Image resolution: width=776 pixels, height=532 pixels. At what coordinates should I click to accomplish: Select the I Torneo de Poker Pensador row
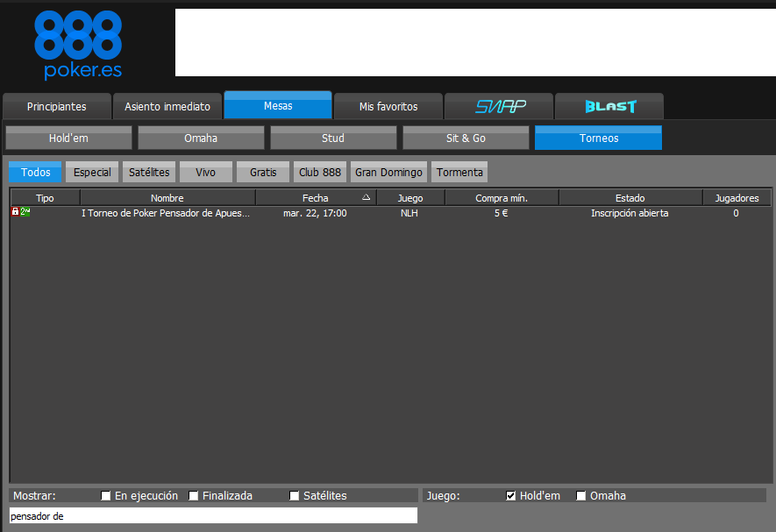pos(166,213)
